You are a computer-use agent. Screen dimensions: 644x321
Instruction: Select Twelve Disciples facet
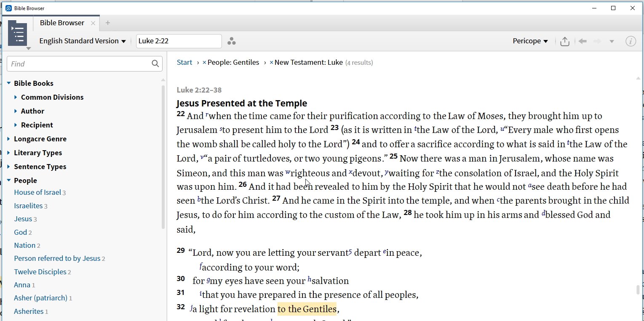tap(40, 272)
